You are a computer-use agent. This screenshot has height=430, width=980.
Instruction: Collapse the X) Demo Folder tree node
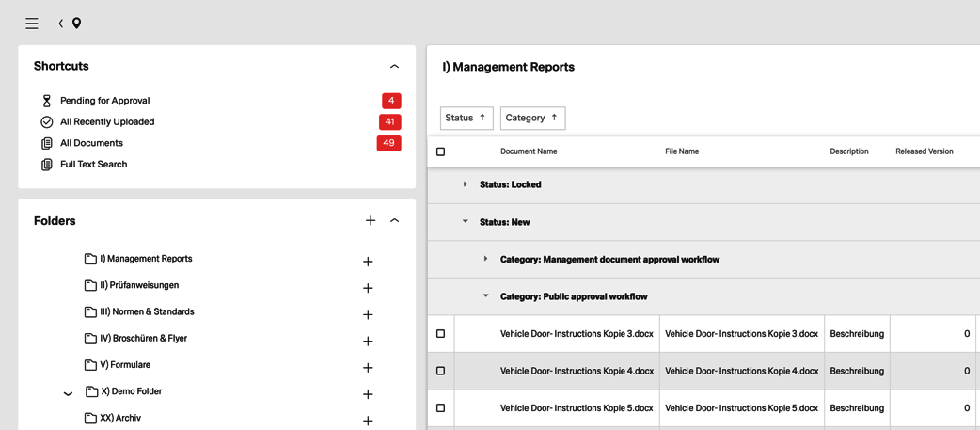pos(68,394)
